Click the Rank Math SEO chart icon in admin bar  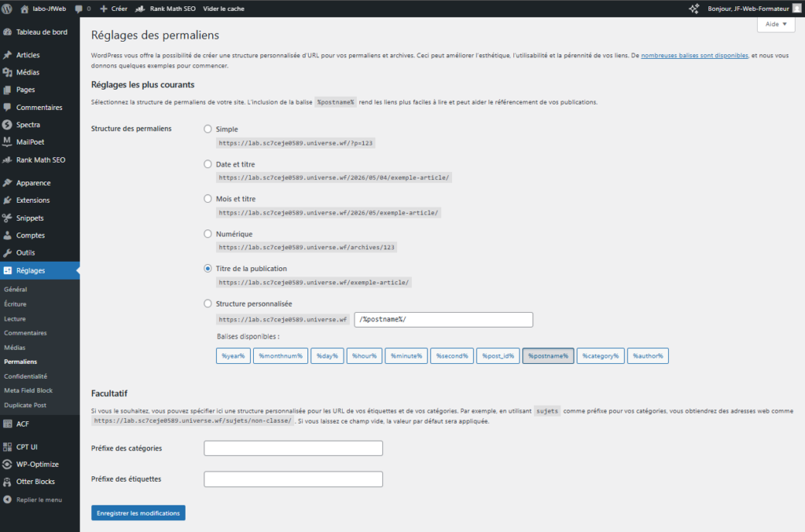point(140,9)
